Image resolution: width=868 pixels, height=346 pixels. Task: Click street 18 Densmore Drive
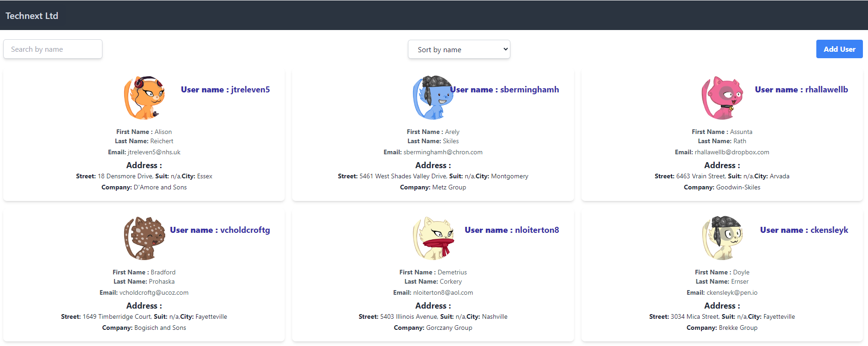(x=125, y=176)
